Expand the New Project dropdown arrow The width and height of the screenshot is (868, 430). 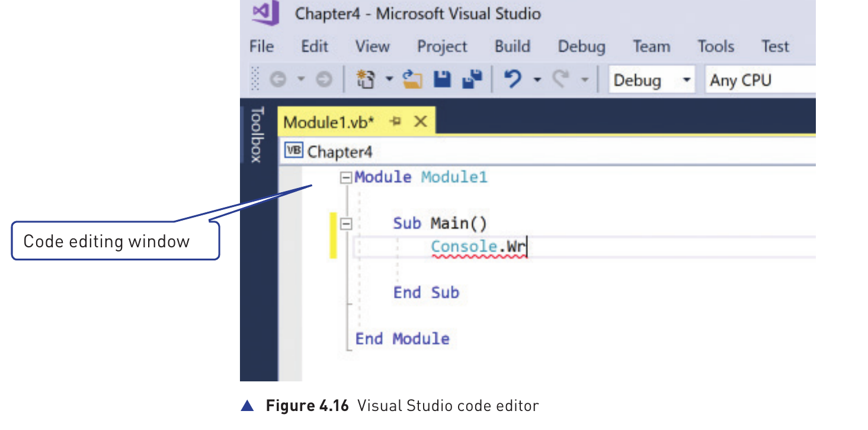point(389,79)
